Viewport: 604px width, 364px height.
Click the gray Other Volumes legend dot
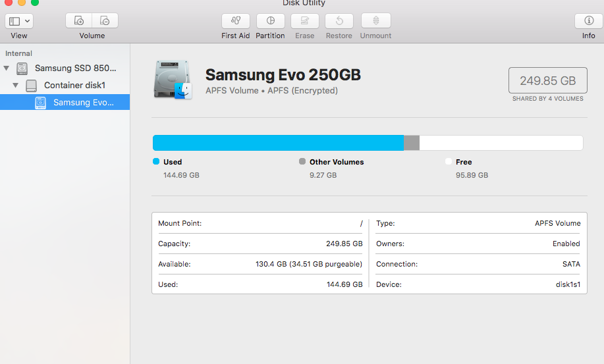click(302, 161)
